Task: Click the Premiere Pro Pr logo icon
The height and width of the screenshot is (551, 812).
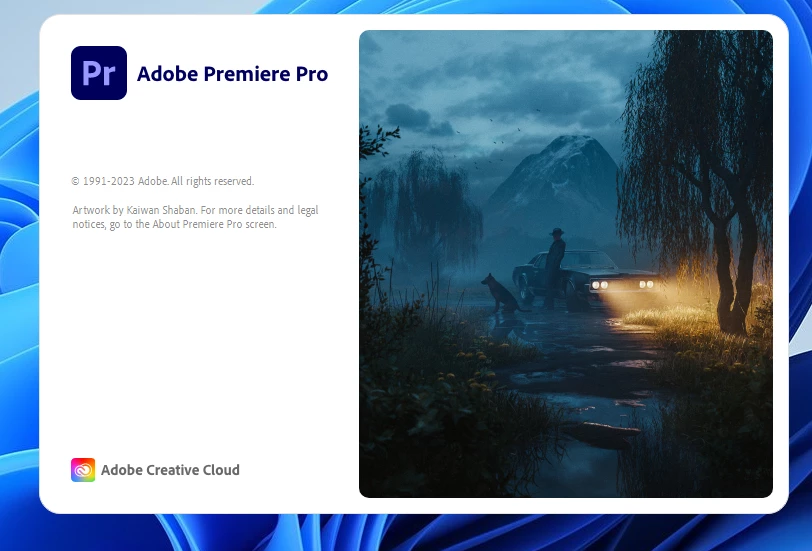Action: click(99, 73)
